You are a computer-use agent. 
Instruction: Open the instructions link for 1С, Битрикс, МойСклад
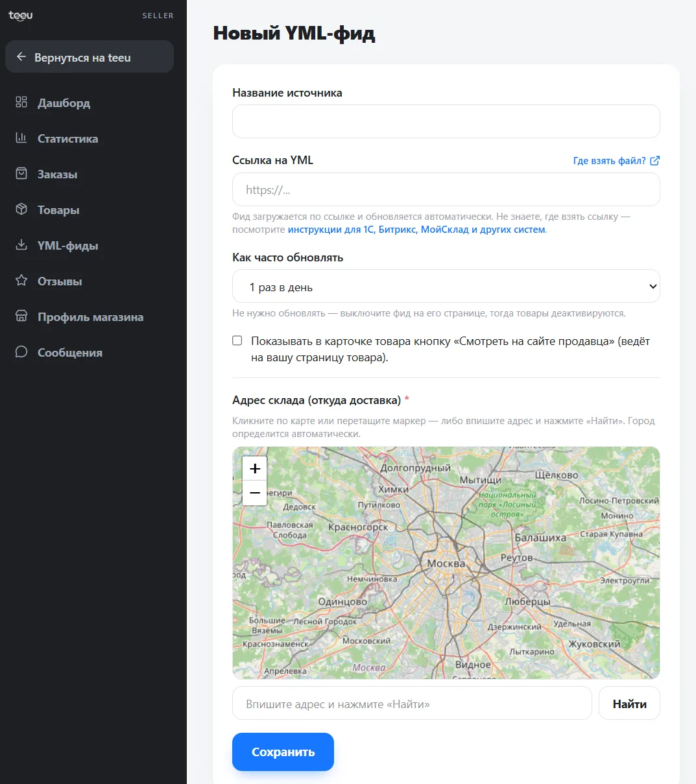416,230
